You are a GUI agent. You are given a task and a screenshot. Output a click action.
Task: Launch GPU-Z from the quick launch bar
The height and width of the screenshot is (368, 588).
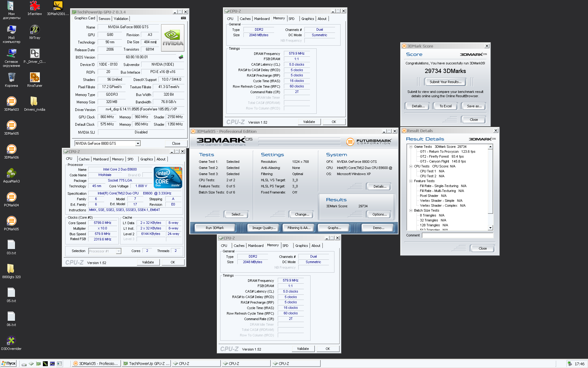pos(38,364)
